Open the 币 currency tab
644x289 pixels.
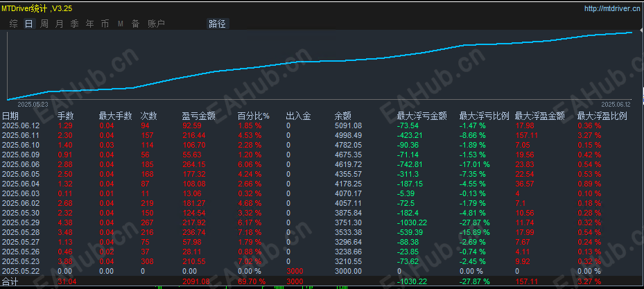105,24
